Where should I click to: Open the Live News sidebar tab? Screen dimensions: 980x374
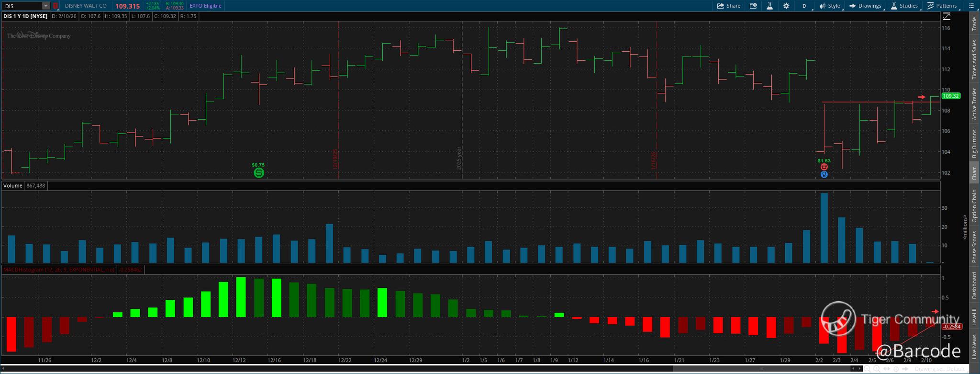[x=974, y=347]
